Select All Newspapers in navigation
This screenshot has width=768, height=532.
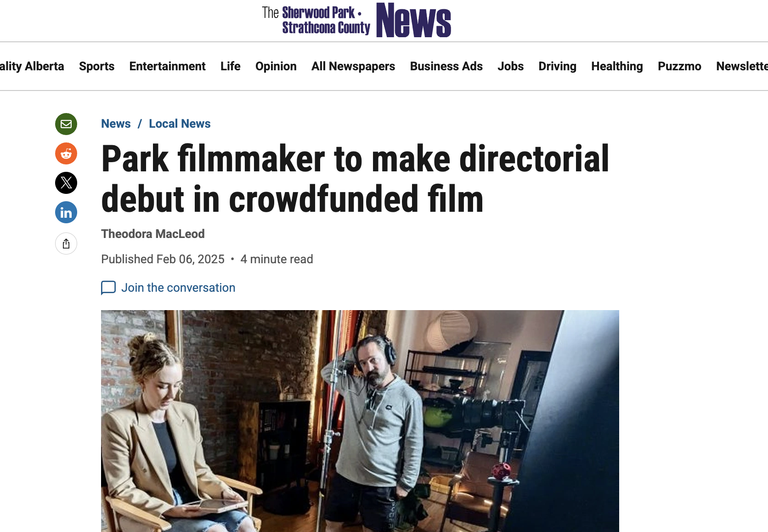click(353, 66)
